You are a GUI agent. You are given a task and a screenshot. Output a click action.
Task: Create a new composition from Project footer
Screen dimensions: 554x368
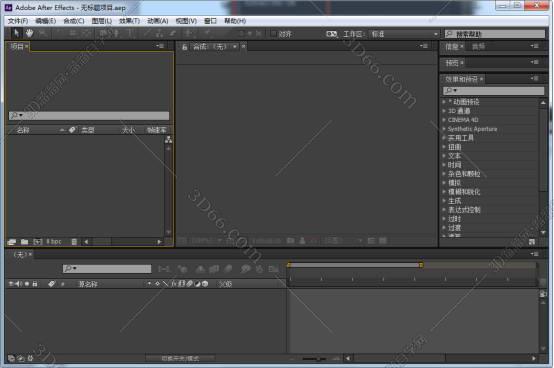pyautogui.click(x=37, y=242)
